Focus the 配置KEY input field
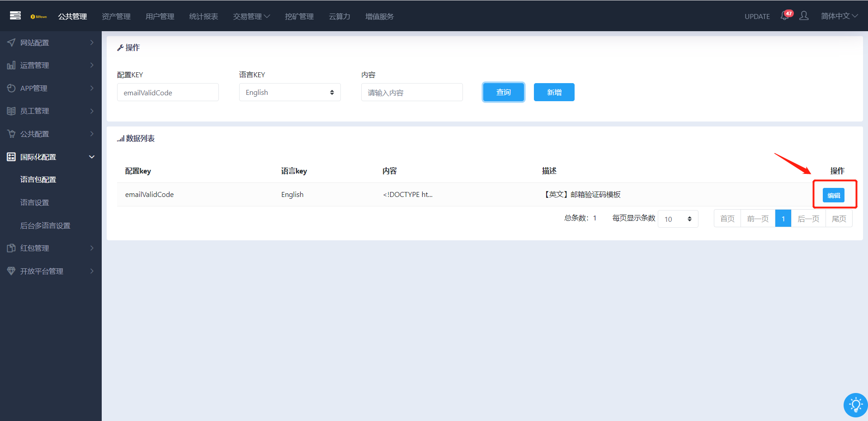This screenshot has height=421, width=868. 168,92
